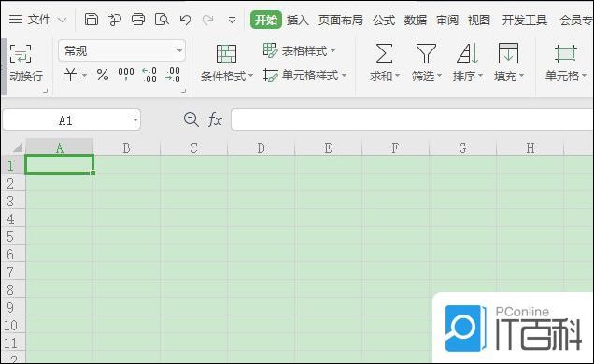Viewport: 594px width, 364px height.
Task: Select column C header
Action: tap(194, 147)
